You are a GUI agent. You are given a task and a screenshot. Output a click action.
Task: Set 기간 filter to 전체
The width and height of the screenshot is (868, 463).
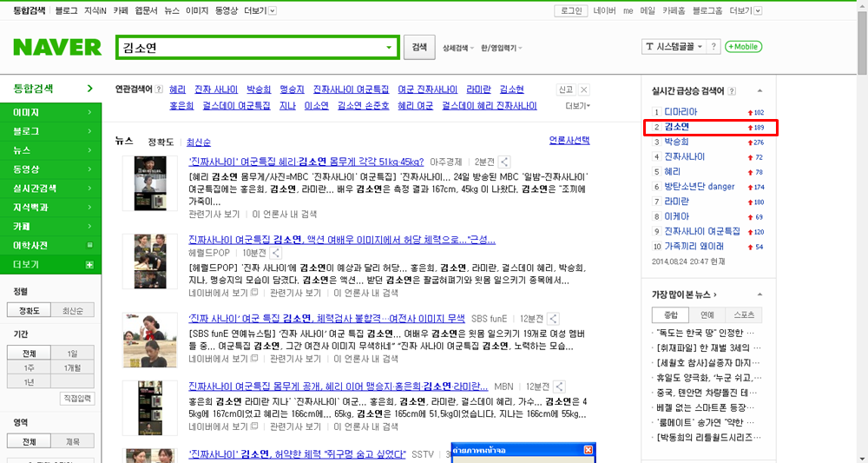click(x=29, y=354)
